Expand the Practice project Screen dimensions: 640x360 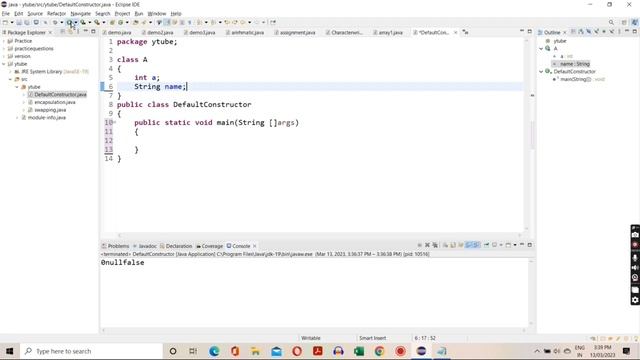(4, 41)
